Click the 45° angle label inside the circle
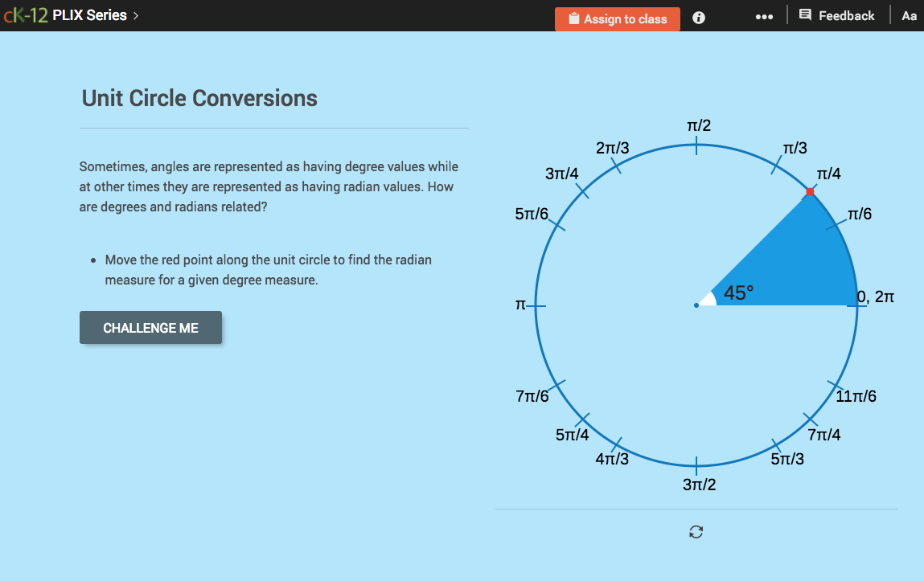Viewport: 924px width, 581px height. (x=738, y=292)
